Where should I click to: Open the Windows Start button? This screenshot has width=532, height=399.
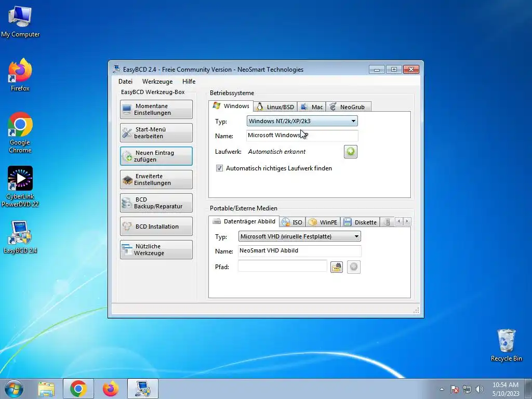14,389
